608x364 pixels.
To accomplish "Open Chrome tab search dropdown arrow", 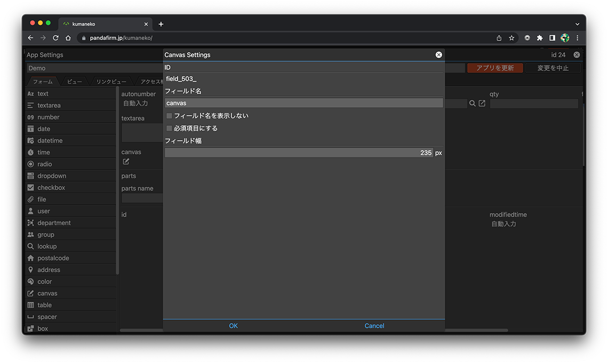I will point(577,24).
